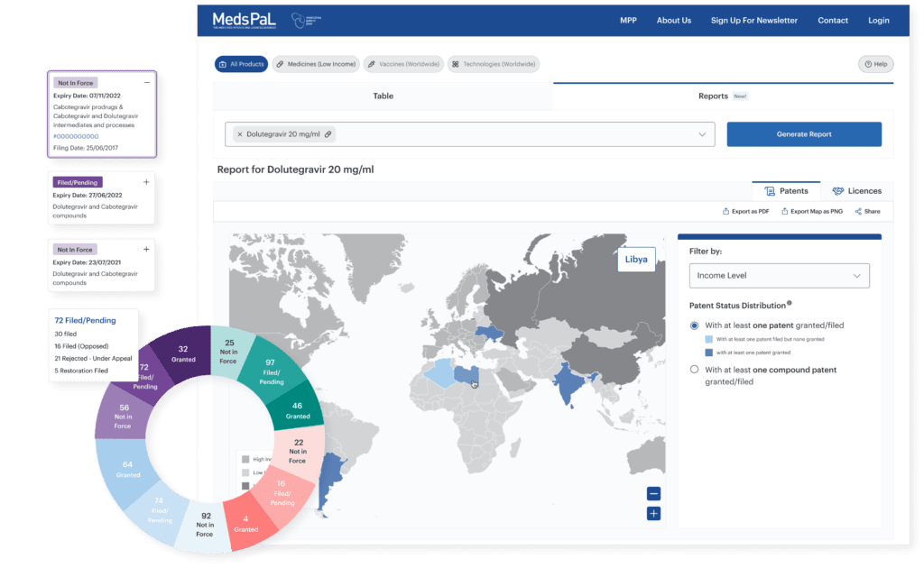Toggle the Medicines (Low Income) filter chip
This screenshot has width=924, height=568.
[316, 64]
